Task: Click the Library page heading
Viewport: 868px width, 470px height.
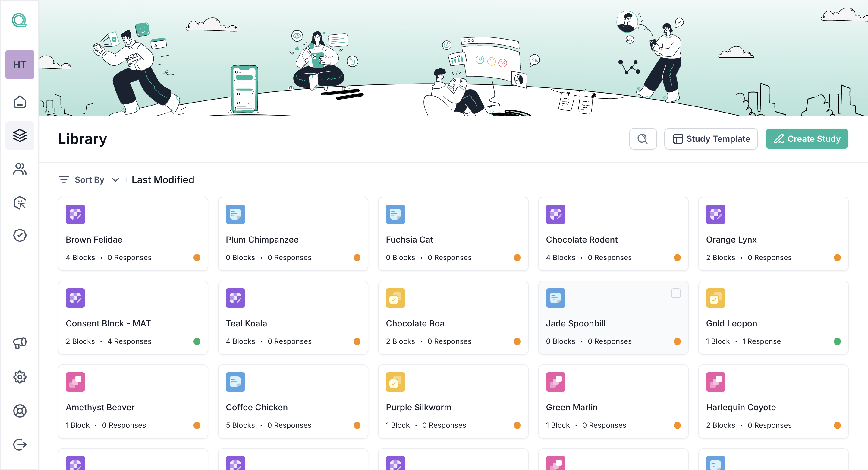Action: 82,138
